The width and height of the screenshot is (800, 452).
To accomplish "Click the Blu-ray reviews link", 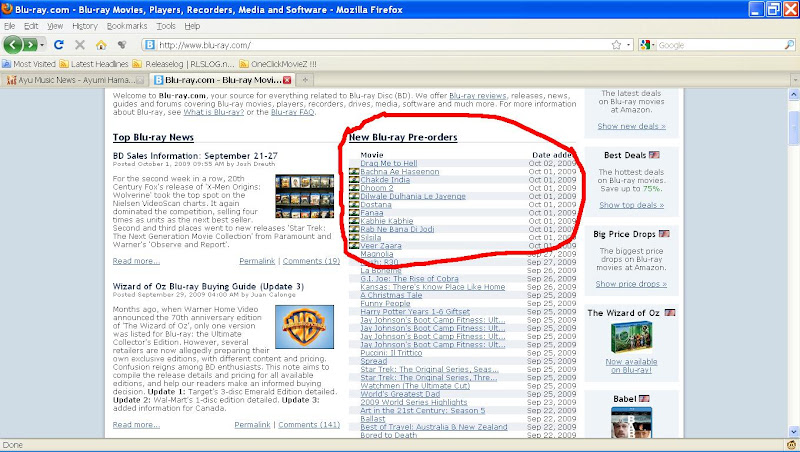I will point(478,95).
